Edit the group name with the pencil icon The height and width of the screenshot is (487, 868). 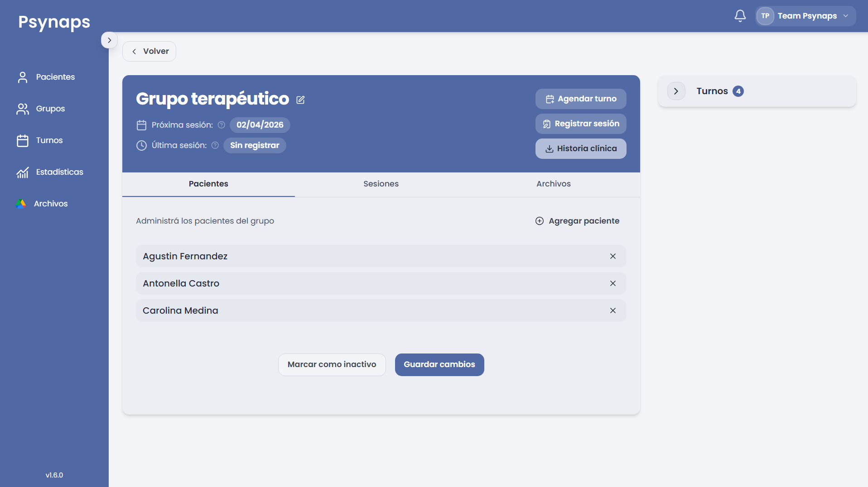(x=300, y=100)
